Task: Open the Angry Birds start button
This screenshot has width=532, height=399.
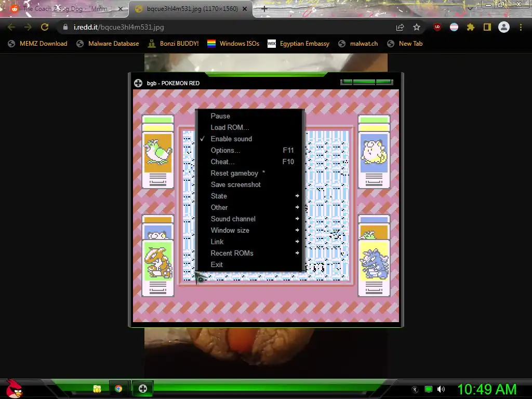Action: [x=14, y=389]
